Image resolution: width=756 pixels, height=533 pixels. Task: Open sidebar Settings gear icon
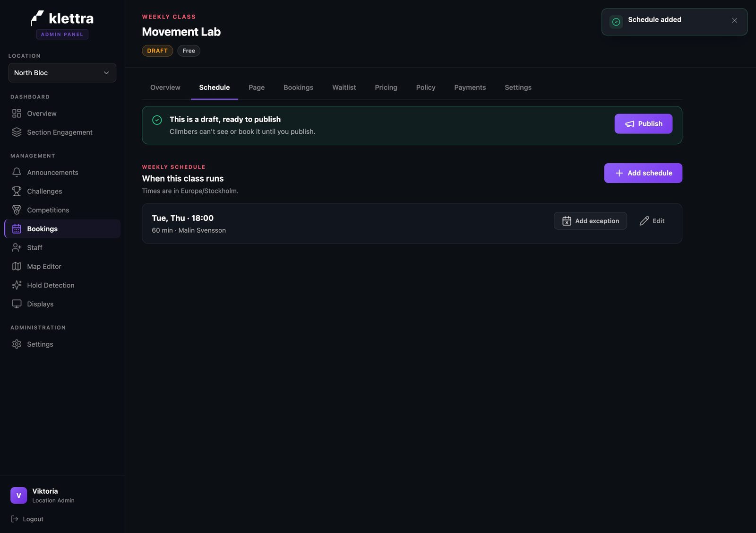(17, 344)
